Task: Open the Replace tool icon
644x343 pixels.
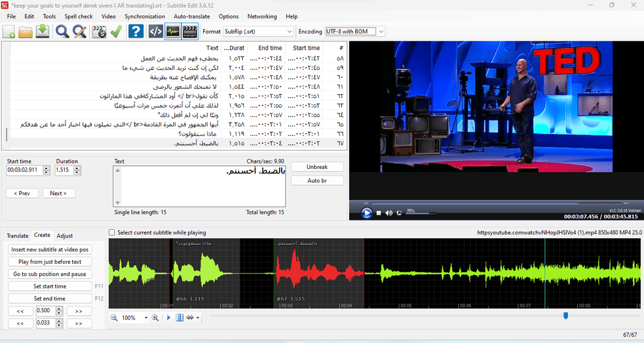Action: (79, 31)
